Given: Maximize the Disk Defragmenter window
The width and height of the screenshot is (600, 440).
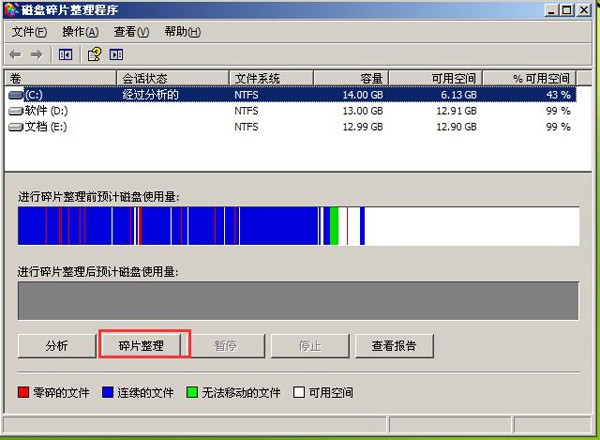Looking at the screenshot, I should (x=567, y=10).
